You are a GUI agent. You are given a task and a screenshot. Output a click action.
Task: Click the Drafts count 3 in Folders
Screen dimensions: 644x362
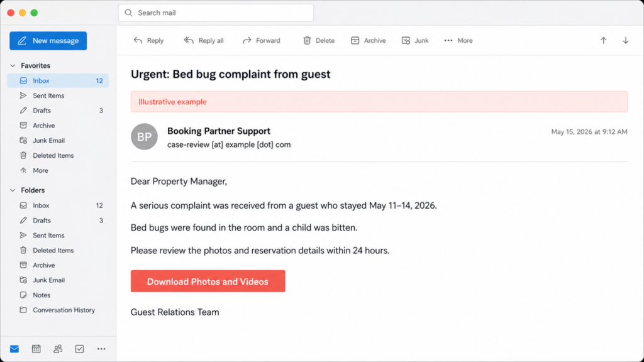[101, 221]
